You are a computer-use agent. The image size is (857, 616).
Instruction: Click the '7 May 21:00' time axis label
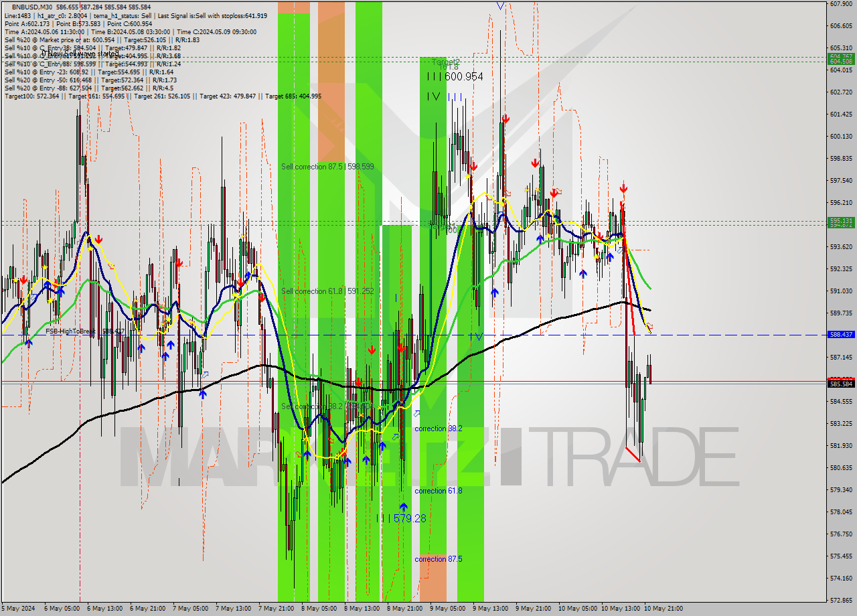(x=277, y=609)
